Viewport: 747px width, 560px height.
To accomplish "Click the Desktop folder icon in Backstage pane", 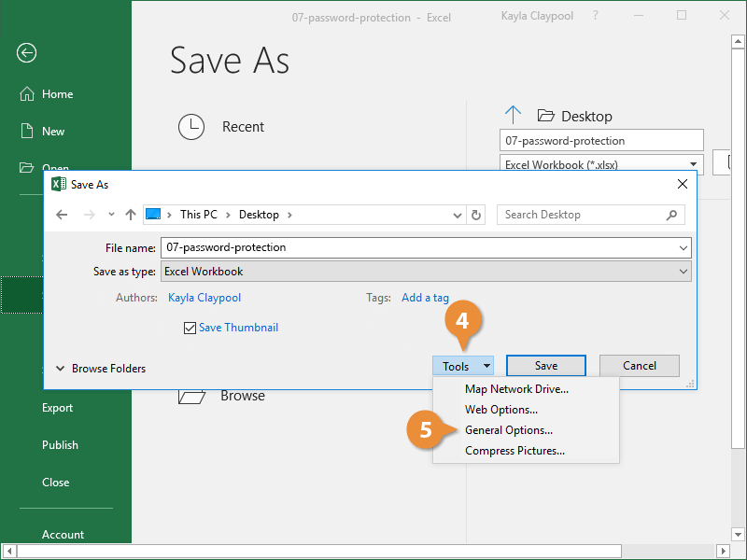I will [546, 115].
